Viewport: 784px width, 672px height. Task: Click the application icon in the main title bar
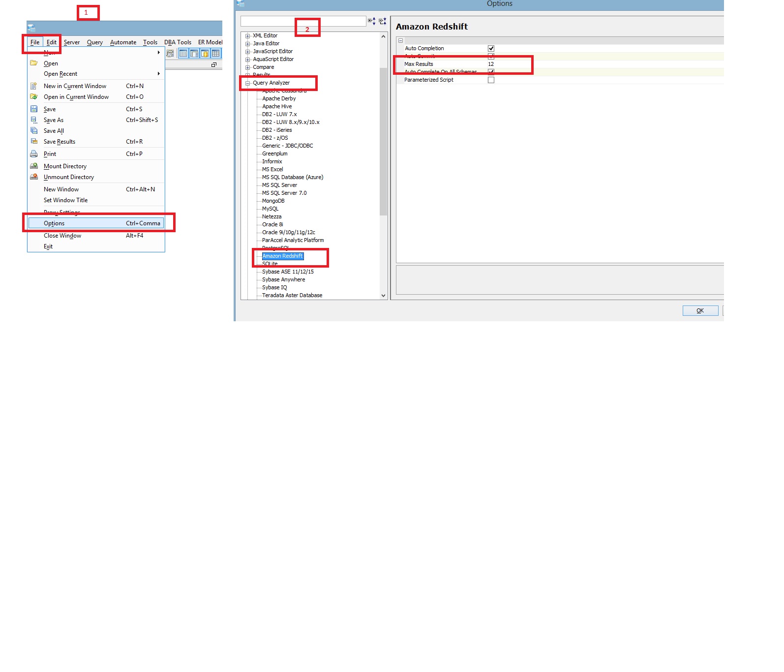click(31, 28)
